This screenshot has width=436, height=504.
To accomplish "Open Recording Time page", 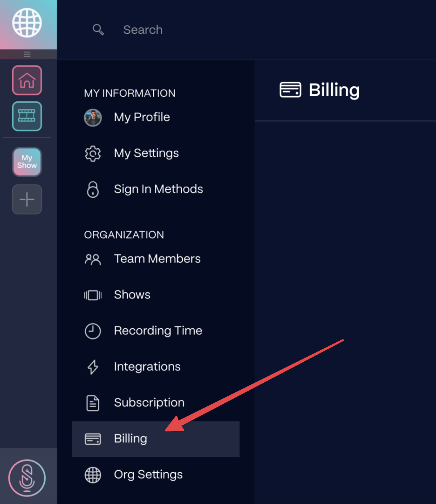I will pyautogui.click(x=156, y=331).
